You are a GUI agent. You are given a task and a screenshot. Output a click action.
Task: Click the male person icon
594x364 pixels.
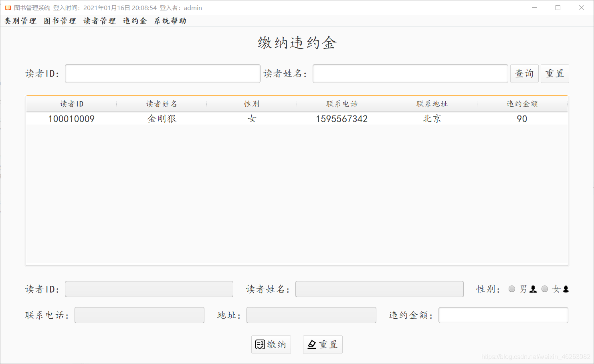pyautogui.click(x=533, y=289)
